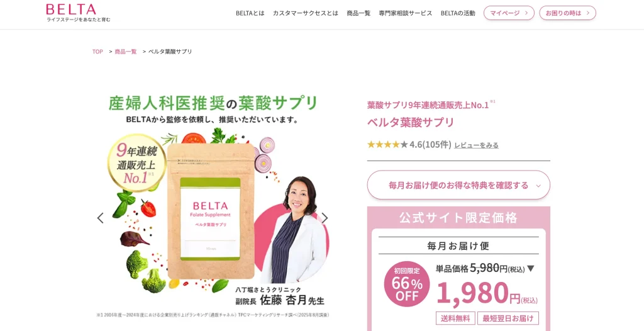Click the TOP breadcrumb link
This screenshot has width=644, height=331.
(x=97, y=52)
